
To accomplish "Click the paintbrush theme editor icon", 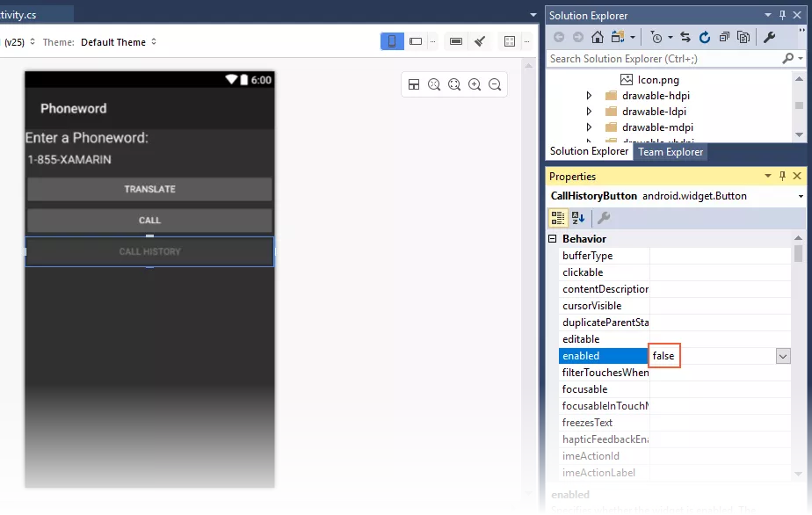I will click(x=480, y=41).
